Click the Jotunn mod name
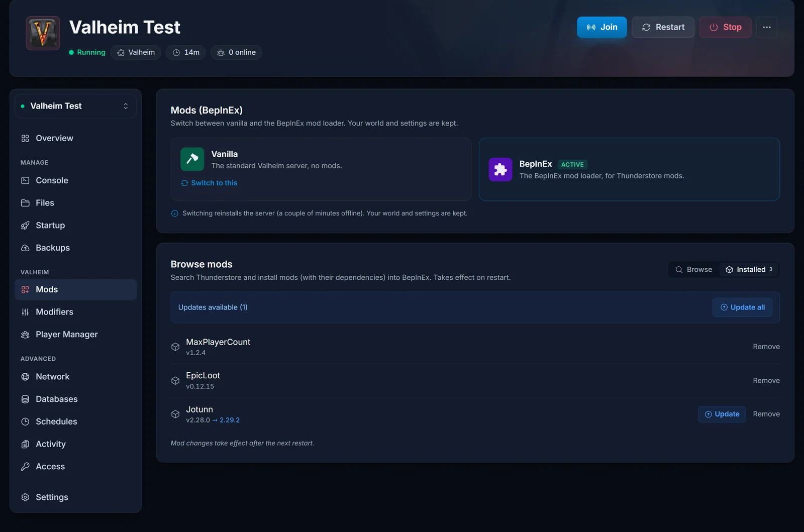The height and width of the screenshot is (532, 804). coord(199,409)
